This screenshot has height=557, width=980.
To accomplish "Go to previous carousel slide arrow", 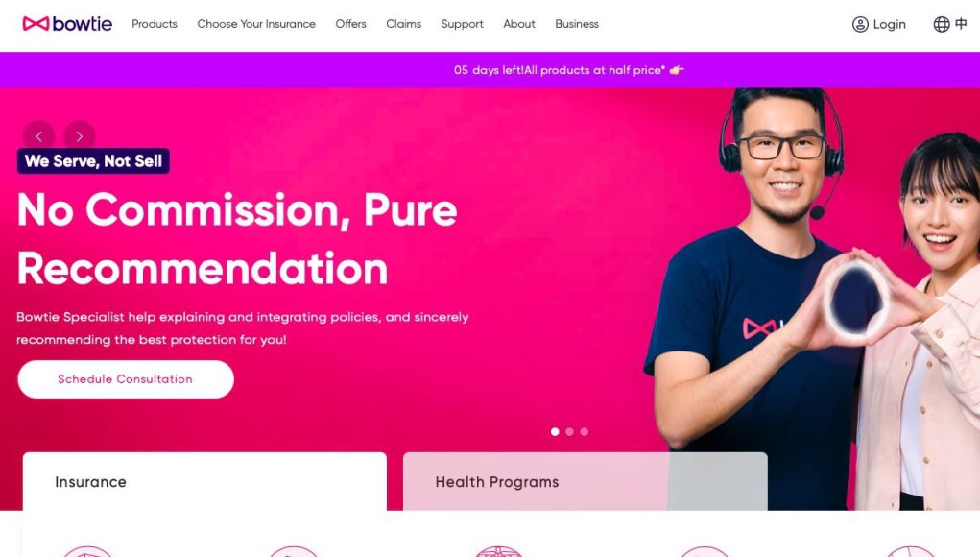I will coord(38,136).
